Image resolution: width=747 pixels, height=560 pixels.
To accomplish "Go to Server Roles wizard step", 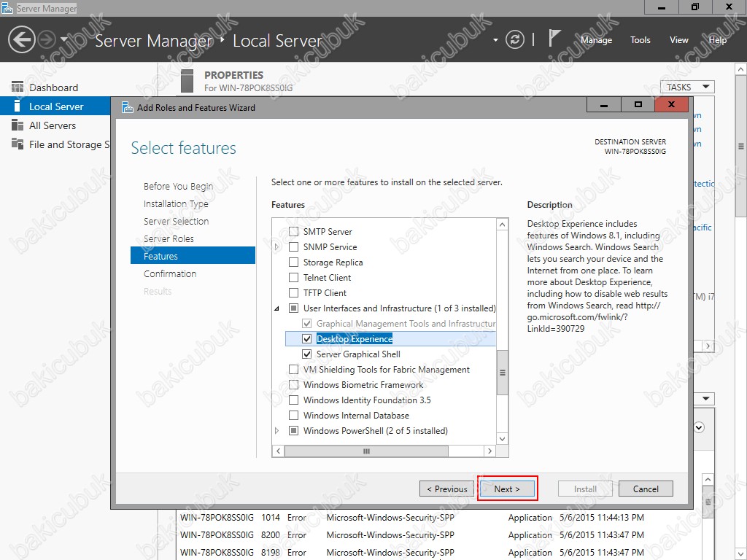I will point(169,239).
